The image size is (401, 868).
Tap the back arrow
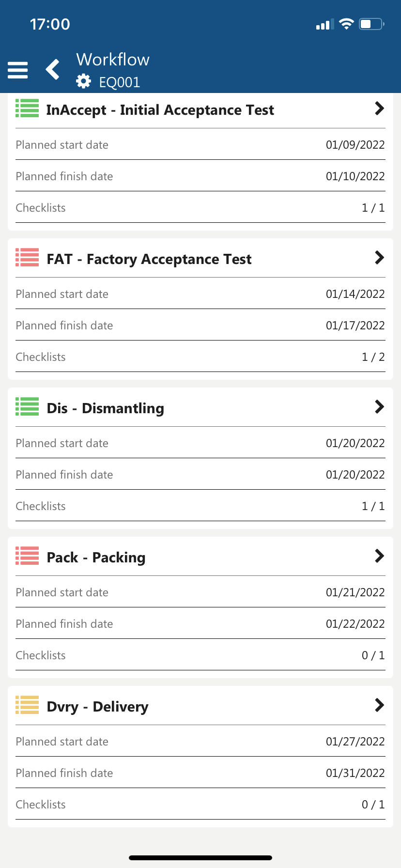[x=53, y=69]
